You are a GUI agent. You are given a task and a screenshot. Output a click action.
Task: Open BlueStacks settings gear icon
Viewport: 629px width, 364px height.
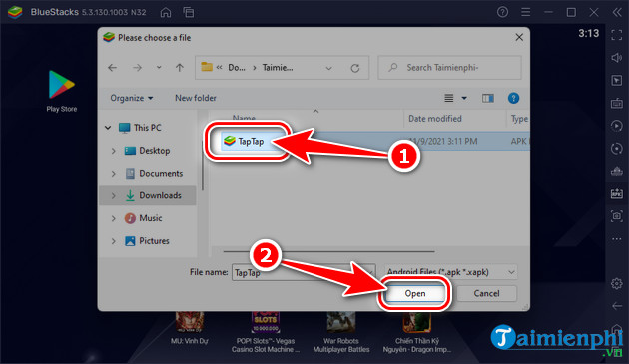click(x=617, y=284)
